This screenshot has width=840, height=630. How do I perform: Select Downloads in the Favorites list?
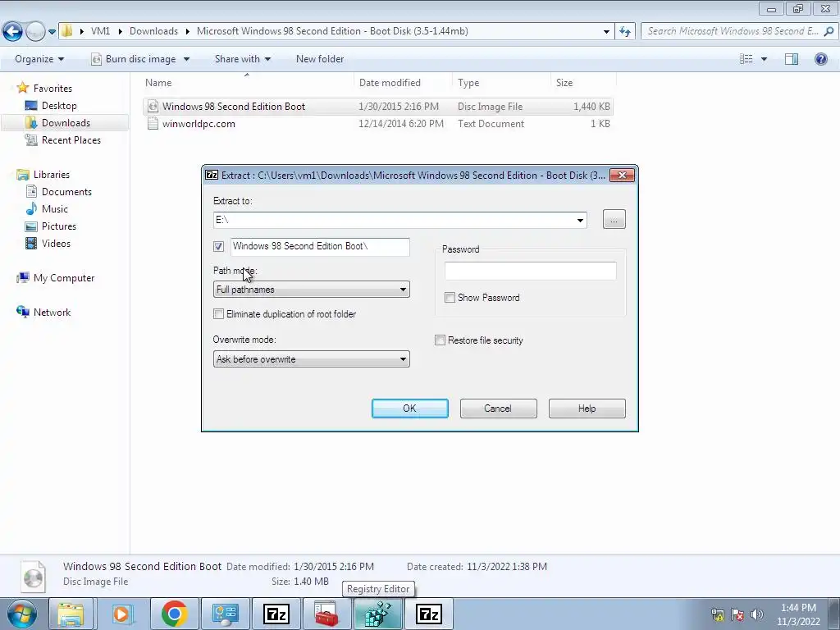tap(66, 123)
